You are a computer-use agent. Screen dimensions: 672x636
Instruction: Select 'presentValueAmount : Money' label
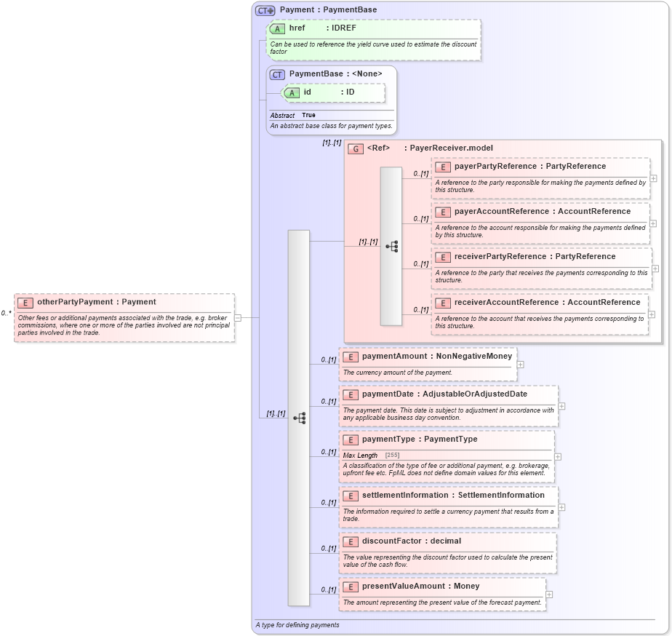(421, 587)
